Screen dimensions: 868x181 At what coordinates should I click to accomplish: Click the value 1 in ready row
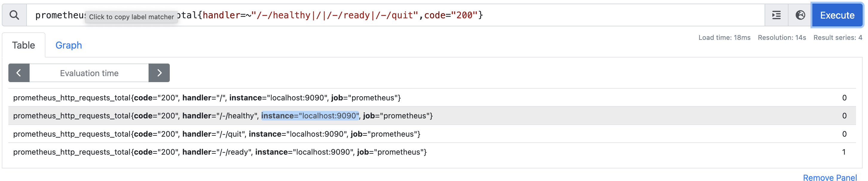click(x=844, y=152)
